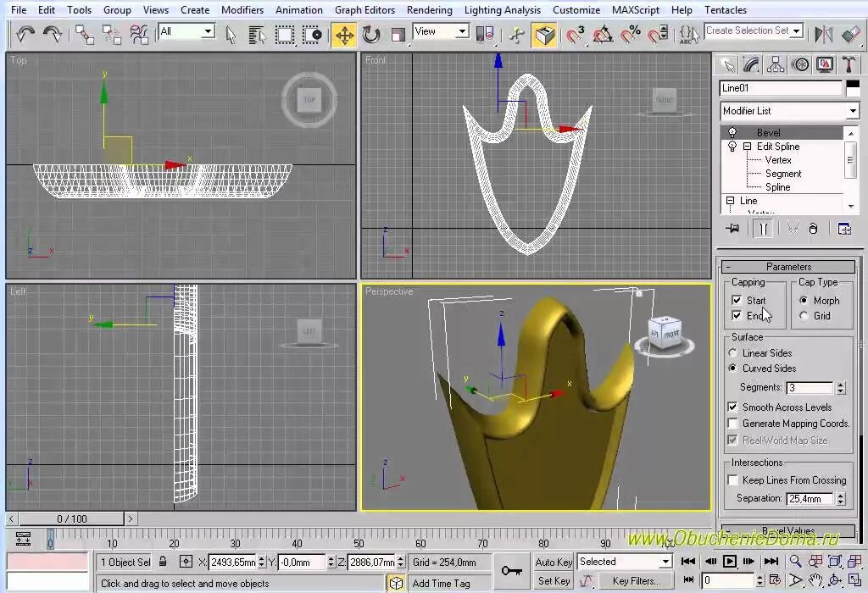Screen dimensions: 868x593
Task: Click the Play Animation button
Action: point(730,562)
